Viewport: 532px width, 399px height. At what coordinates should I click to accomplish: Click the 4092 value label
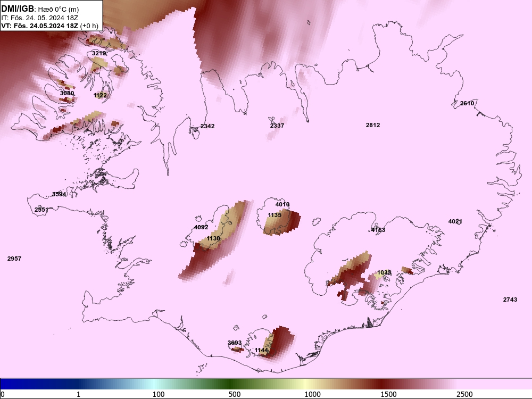(201, 227)
